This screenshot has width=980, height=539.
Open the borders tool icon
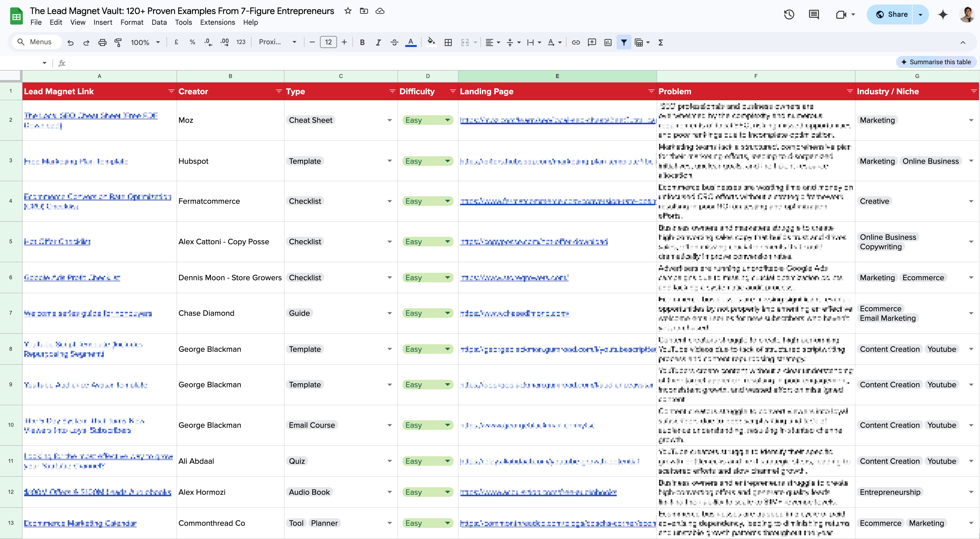pyautogui.click(x=448, y=42)
